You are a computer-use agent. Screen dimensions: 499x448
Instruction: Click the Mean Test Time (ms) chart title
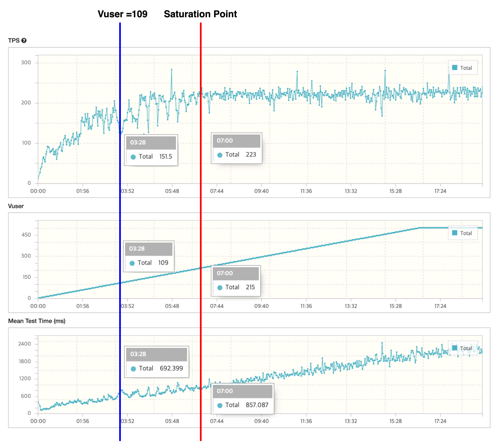[37, 321]
